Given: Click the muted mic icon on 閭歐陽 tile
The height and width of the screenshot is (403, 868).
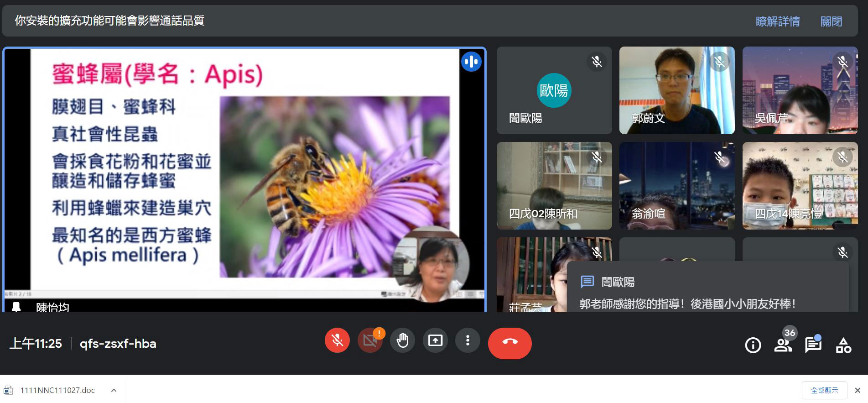Looking at the screenshot, I should click(597, 62).
